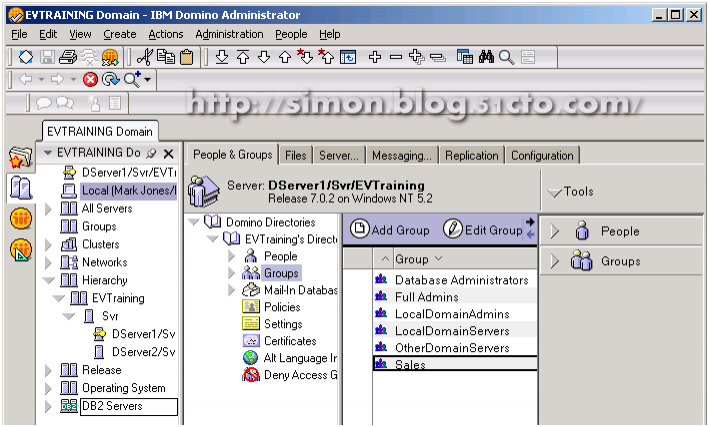
Task: Switch to the Replication tab
Action: tap(472, 155)
